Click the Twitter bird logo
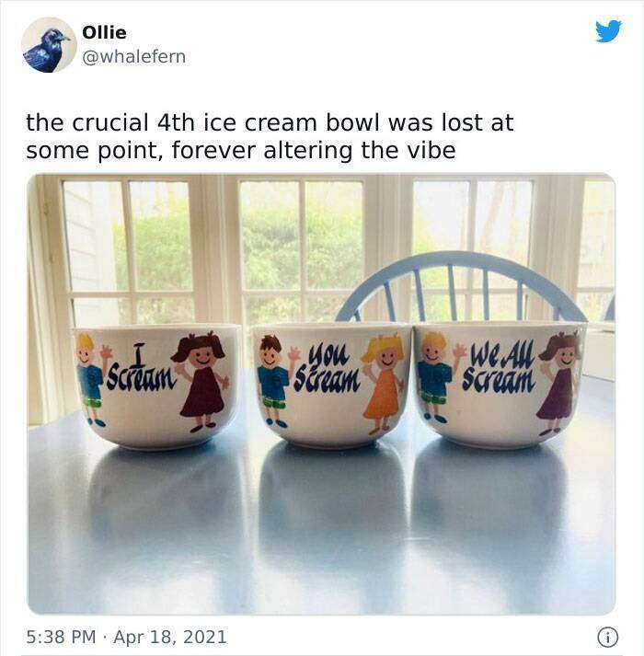This screenshot has height=656, width=644. (608, 31)
